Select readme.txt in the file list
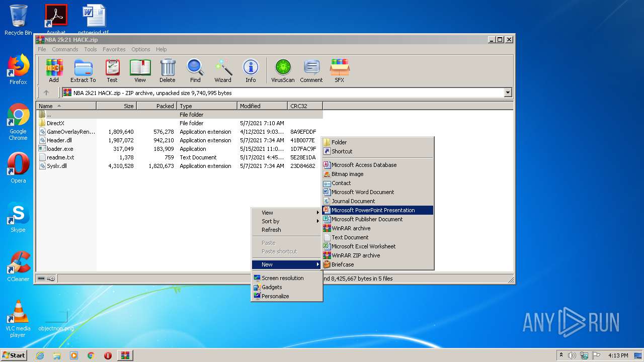Viewport: 644px width, 362px height. pos(180,157)
